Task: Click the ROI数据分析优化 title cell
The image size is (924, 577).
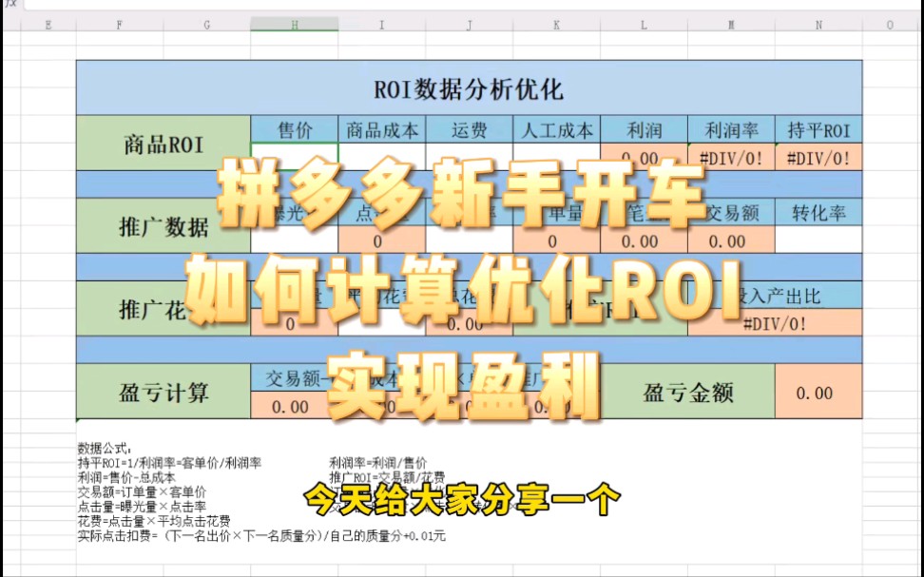Action: [469, 87]
